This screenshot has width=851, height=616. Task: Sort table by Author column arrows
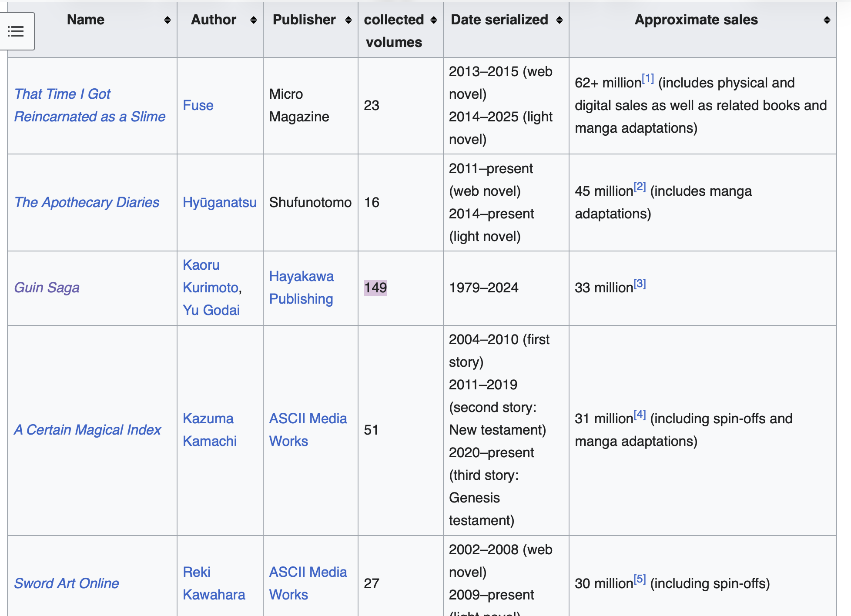pos(254,20)
